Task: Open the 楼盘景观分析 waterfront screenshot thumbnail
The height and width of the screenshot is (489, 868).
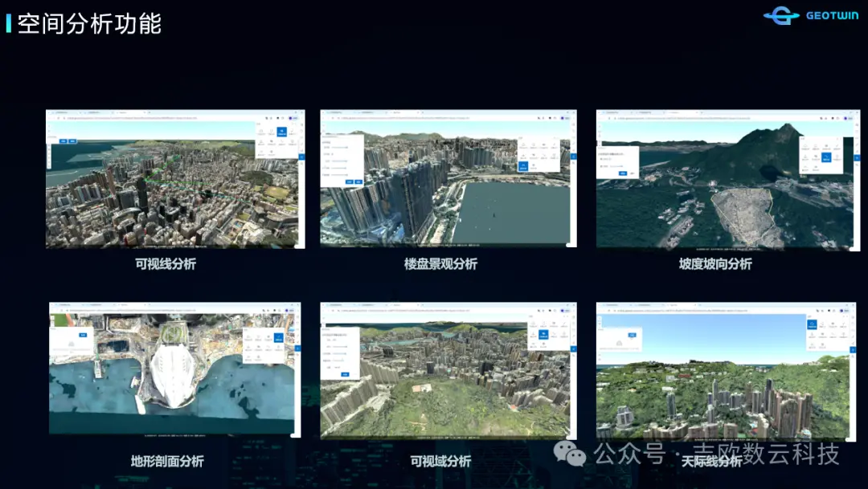Action: click(448, 179)
